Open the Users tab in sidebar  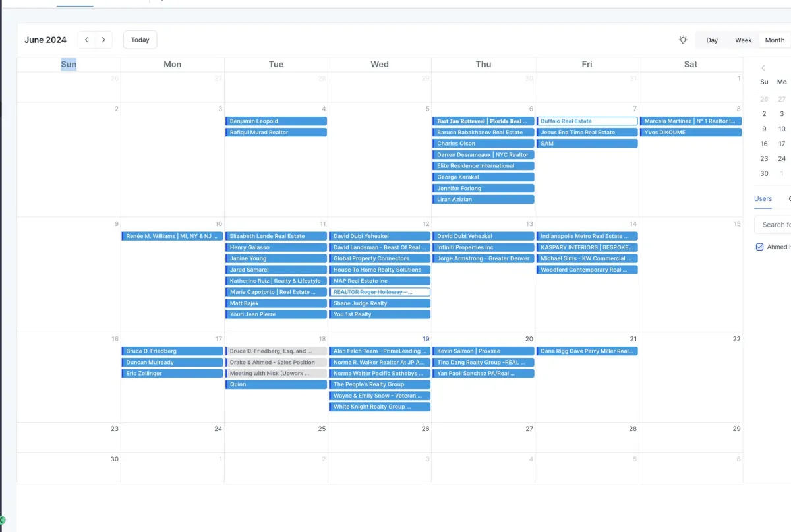click(x=763, y=198)
